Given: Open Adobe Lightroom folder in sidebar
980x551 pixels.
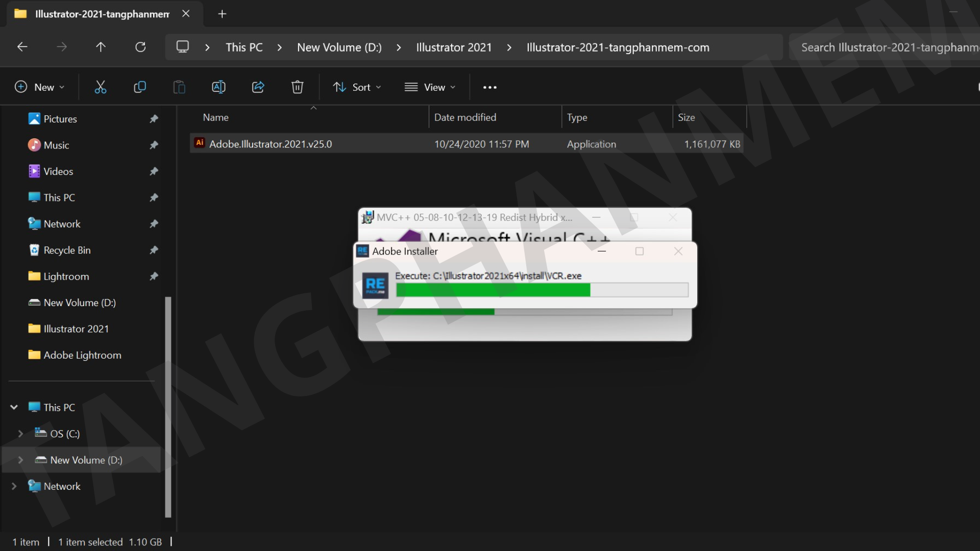Looking at the screenshot, I should 82,355.
